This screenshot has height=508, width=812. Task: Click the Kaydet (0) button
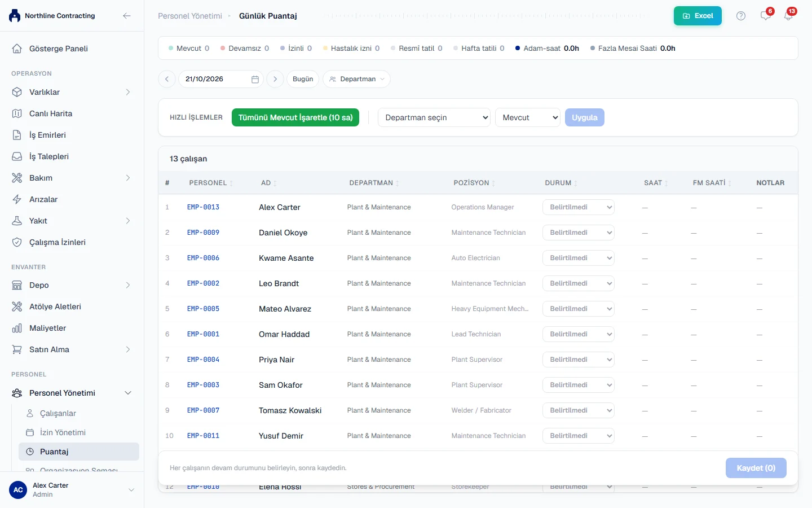coord(756,468)
